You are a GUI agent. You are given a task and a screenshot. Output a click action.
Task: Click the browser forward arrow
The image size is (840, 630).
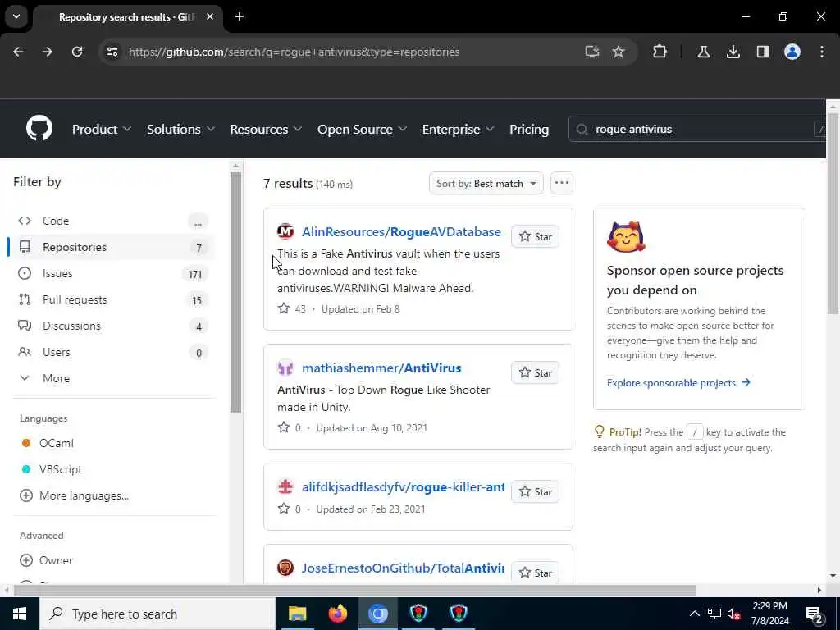point(48,52)
